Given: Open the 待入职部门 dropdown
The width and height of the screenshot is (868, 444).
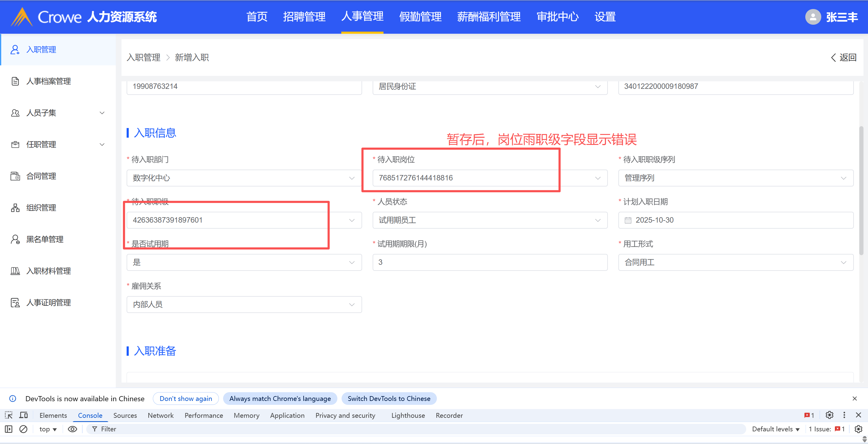Looking at the screenshot, I should pyautogui.click(x=244, y=178).
